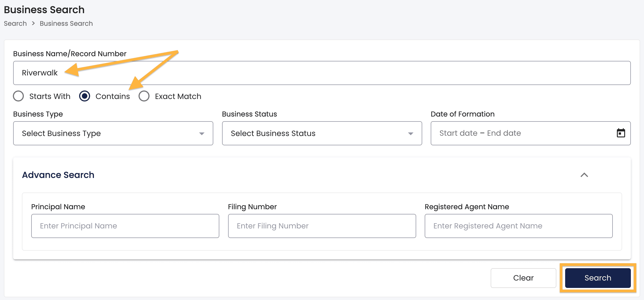Viewport: 644px width, 300px height.
Task: Open the Search breadcrumb link
Action: (15, 23)
